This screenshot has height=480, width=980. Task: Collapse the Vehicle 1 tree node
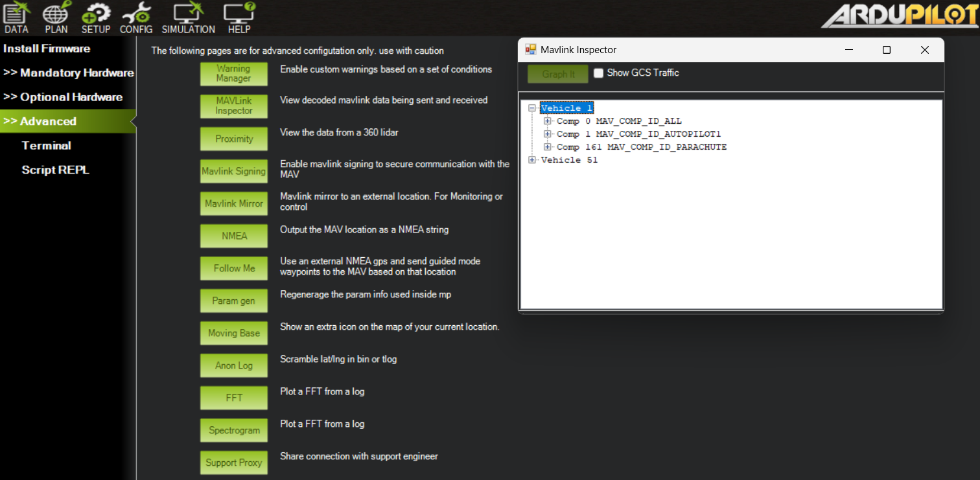533,108
